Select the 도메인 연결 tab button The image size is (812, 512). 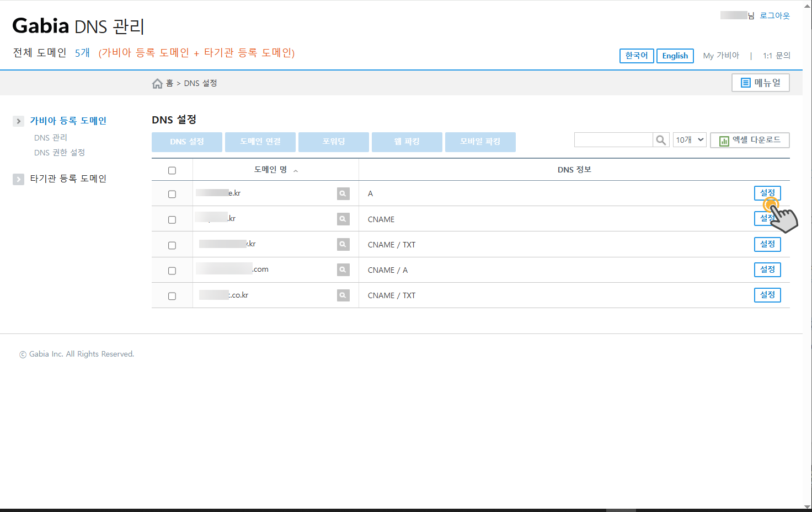pos(260,142)
